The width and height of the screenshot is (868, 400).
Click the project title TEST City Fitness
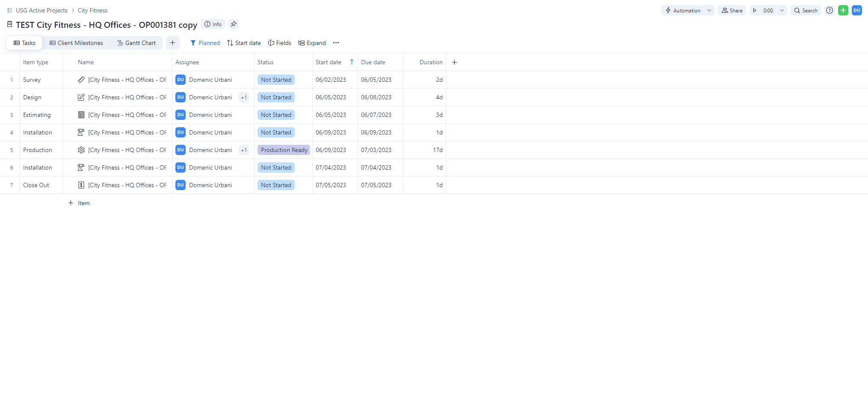[107, 25]
